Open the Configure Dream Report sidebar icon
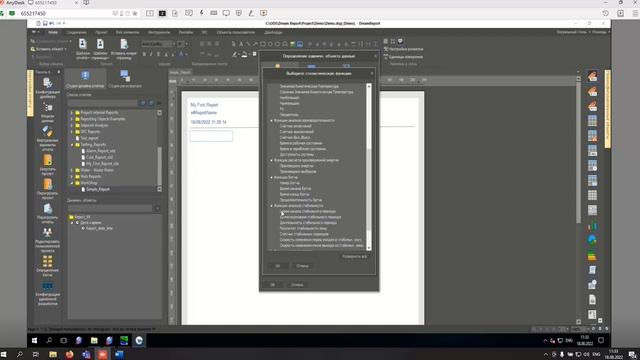Image resolution: width=640 pixels, height=360 pixels. pyautogui.click(x=47, y=83)
